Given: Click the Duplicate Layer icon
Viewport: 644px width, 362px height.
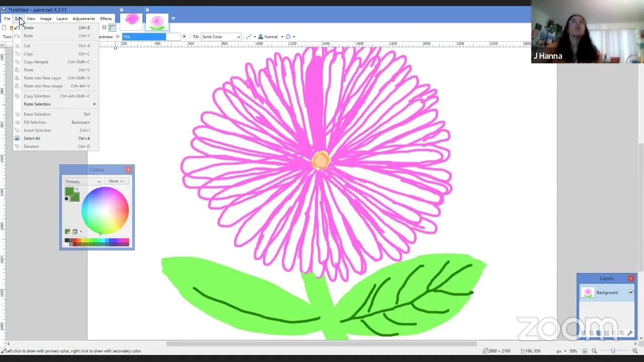Looking at the screenshot, I should [x=599, y=333].
